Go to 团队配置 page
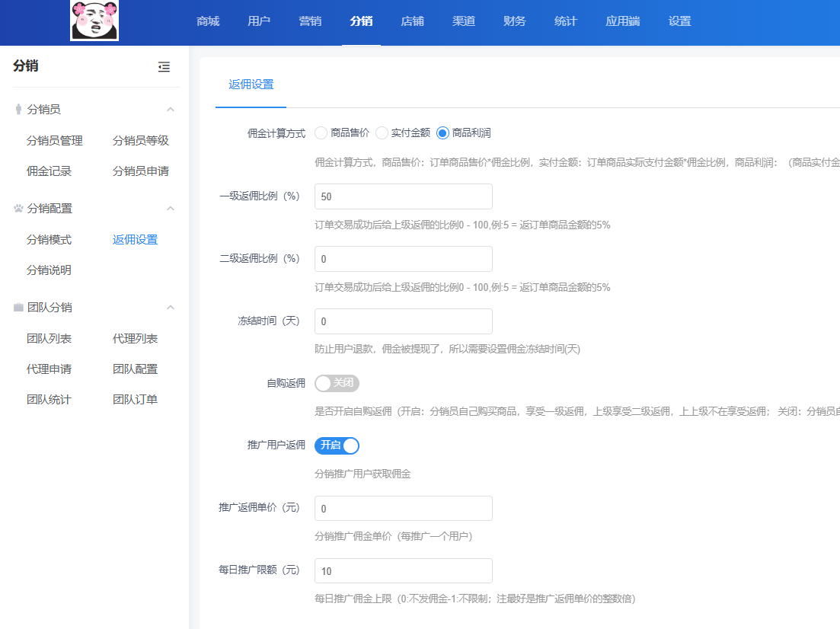The width and height of the screenshot is (840, 629). click(135, 369)
